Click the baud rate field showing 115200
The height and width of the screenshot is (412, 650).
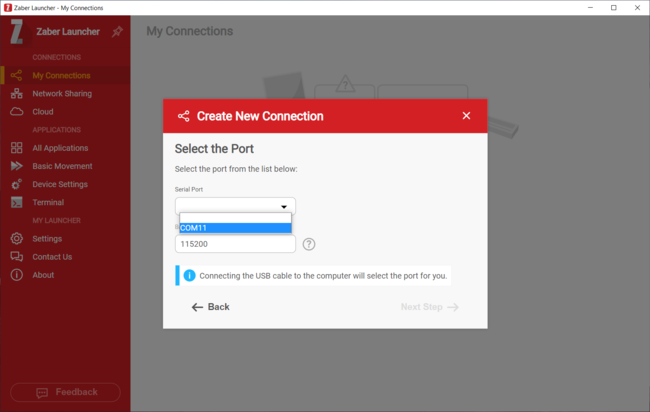(x=235, y=244)
